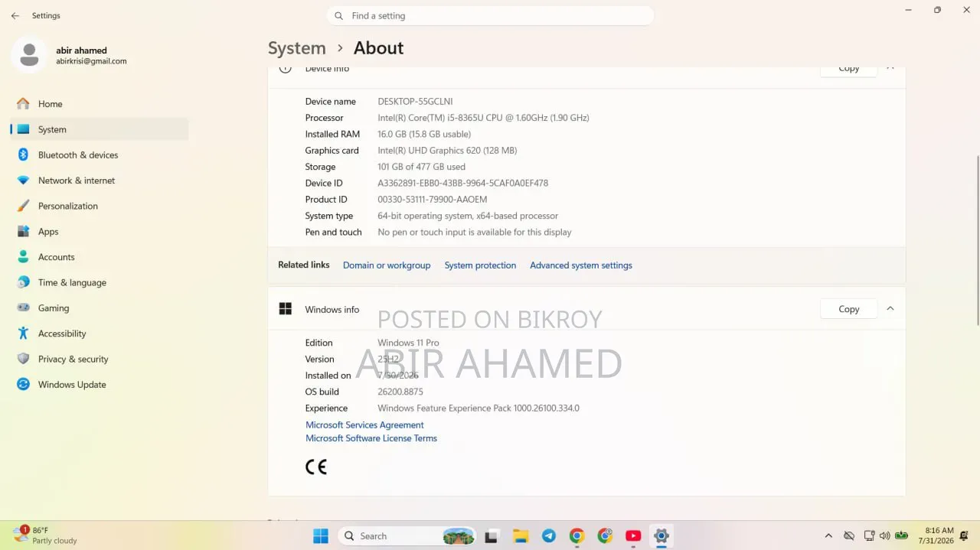Click the volume speaker tray icon

pos(885,536)
